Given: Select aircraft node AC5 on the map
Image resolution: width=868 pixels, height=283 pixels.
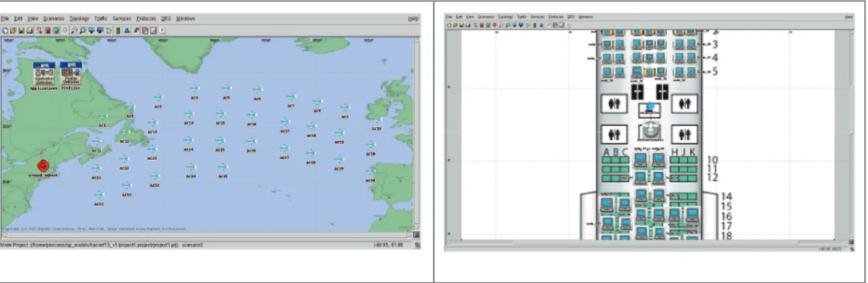Looking at the screenshot, I should [x=226, y=89].
